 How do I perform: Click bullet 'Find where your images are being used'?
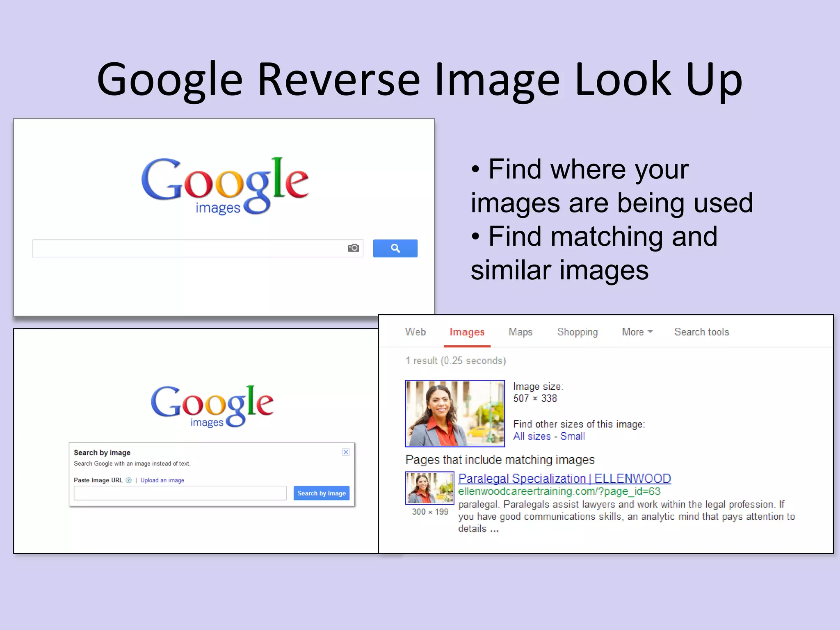point(612,186)
